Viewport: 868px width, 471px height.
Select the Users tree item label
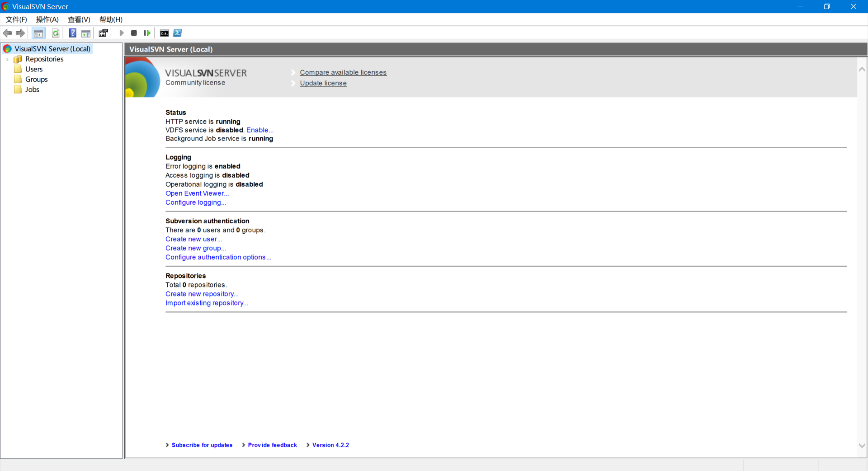pos(34,69)
